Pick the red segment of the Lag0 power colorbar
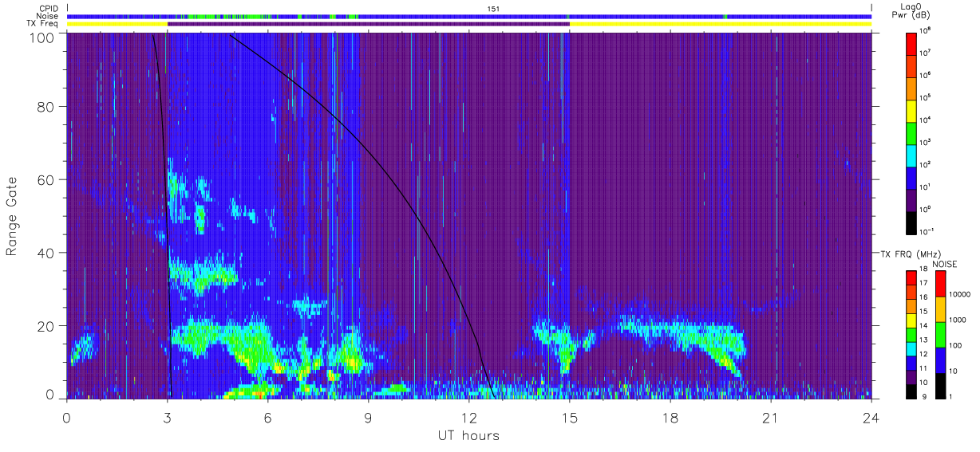This screenshot has width=980, height=452. point(911,42)
